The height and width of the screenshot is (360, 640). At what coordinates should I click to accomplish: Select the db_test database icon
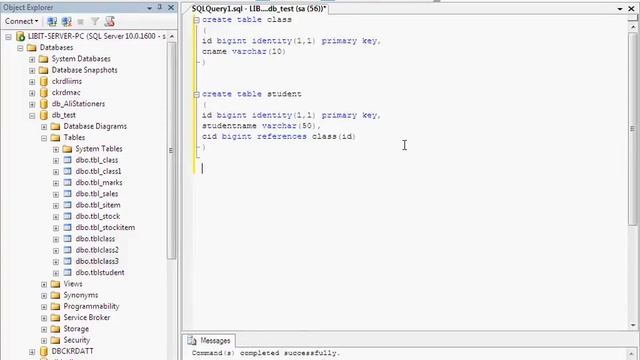point(44,115)
